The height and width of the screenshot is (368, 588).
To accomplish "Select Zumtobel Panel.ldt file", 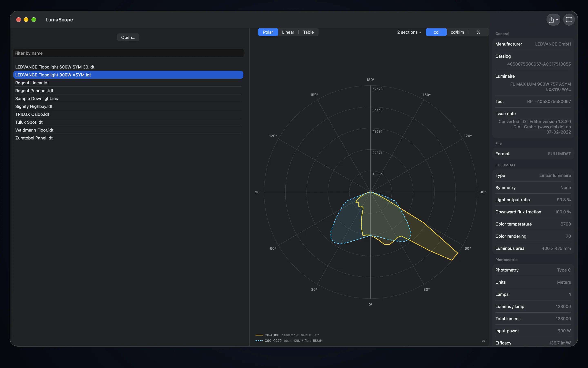I will pyautogui.click(x=128, y=138).
